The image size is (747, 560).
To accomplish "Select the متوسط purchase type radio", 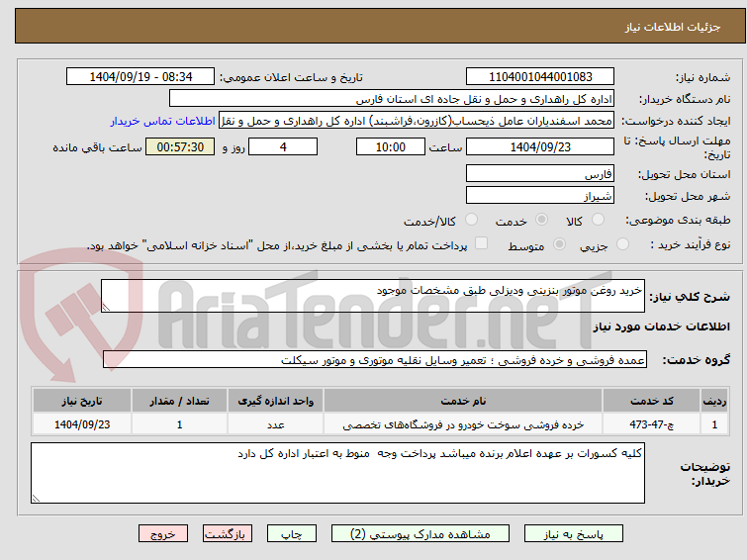I will (559, 244).
